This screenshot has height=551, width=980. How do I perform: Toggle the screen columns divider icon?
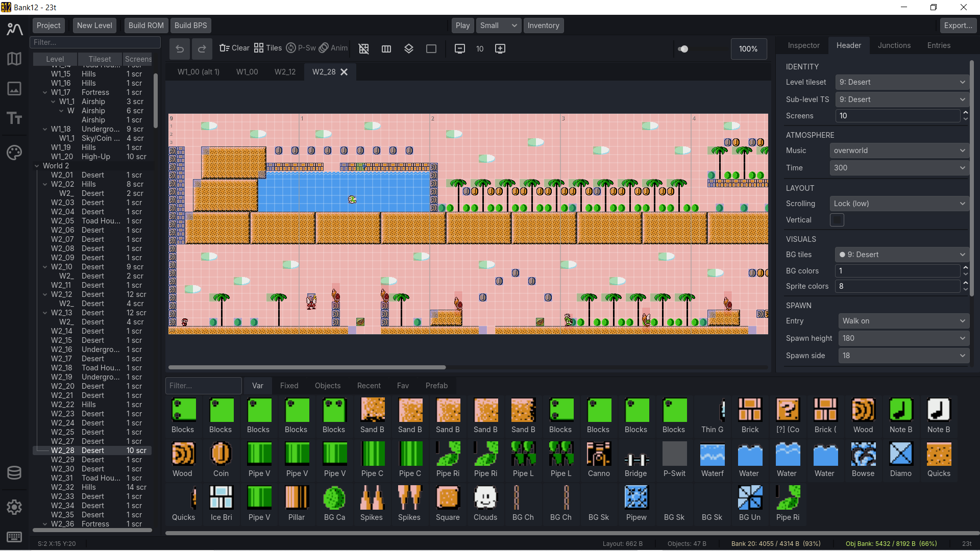[x=386, y=48]
